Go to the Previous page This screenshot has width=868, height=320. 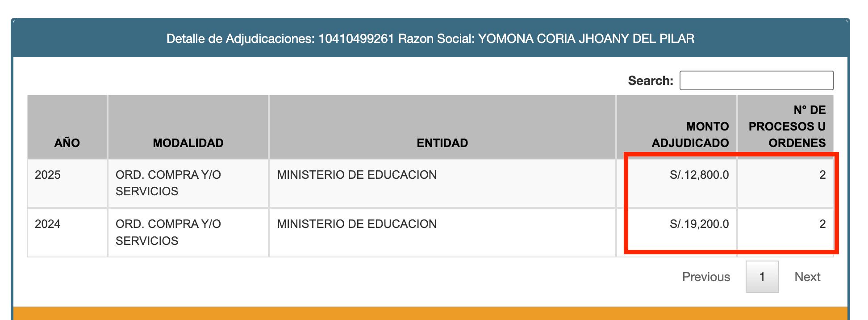[706, 277]
